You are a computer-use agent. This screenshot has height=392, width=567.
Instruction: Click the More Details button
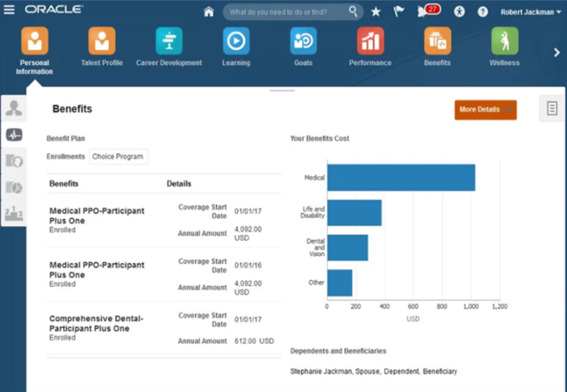(485, 110)
